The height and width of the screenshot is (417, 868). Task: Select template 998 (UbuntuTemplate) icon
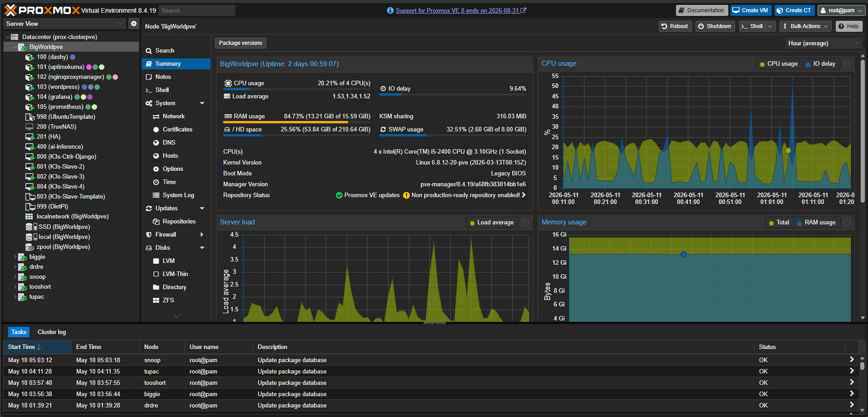coord(29,117)
